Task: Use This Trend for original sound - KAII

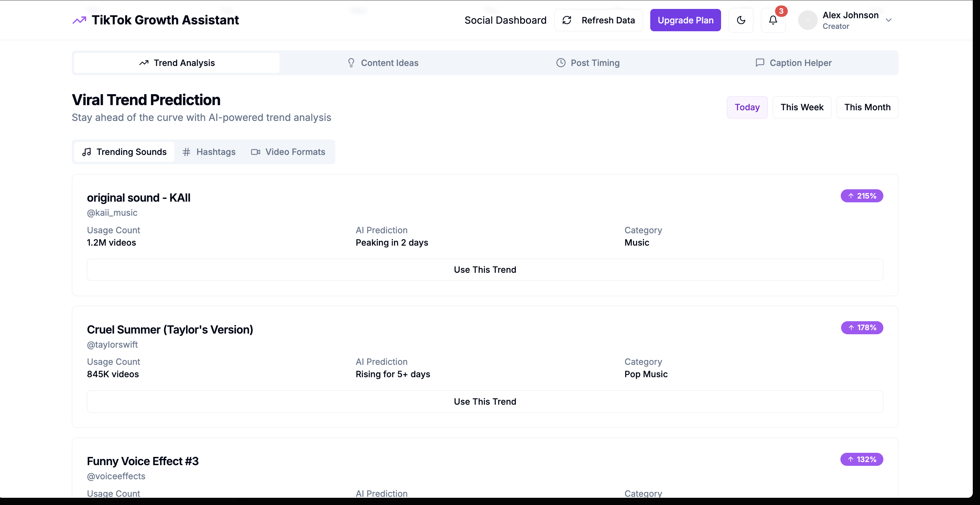Action: [x=485, y=270]
